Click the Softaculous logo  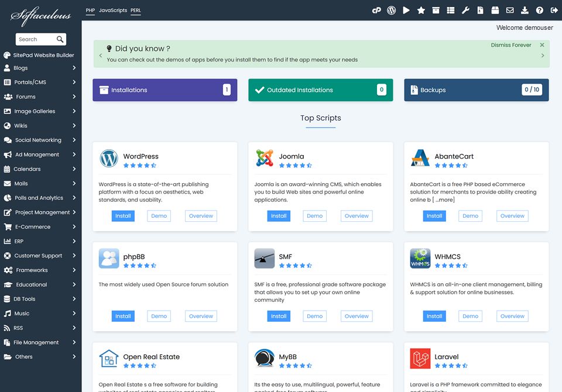[40, 16]
